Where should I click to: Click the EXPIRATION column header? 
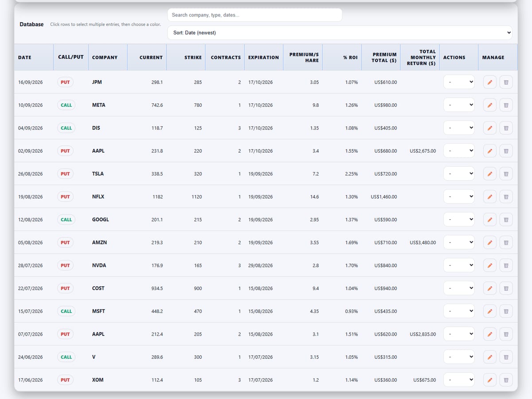pyautogui.click(x=264, y=57)
